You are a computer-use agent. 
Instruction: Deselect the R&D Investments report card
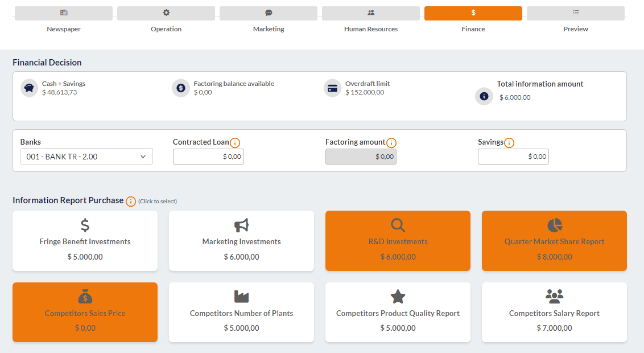(398, 241)
